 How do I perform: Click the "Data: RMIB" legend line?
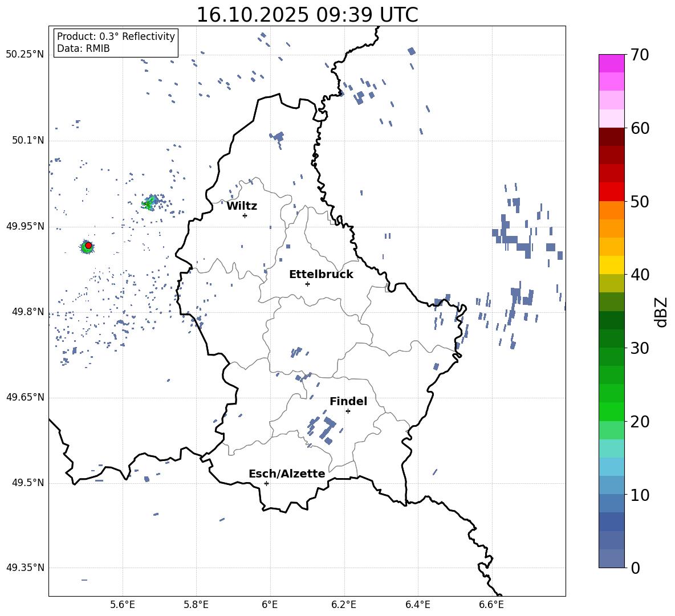coord(83,48)
